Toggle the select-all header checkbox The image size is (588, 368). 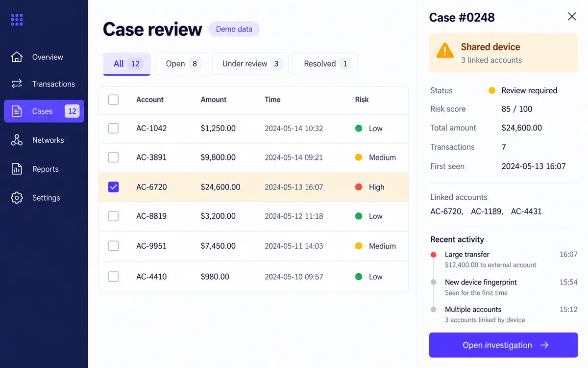click(113, 100)
